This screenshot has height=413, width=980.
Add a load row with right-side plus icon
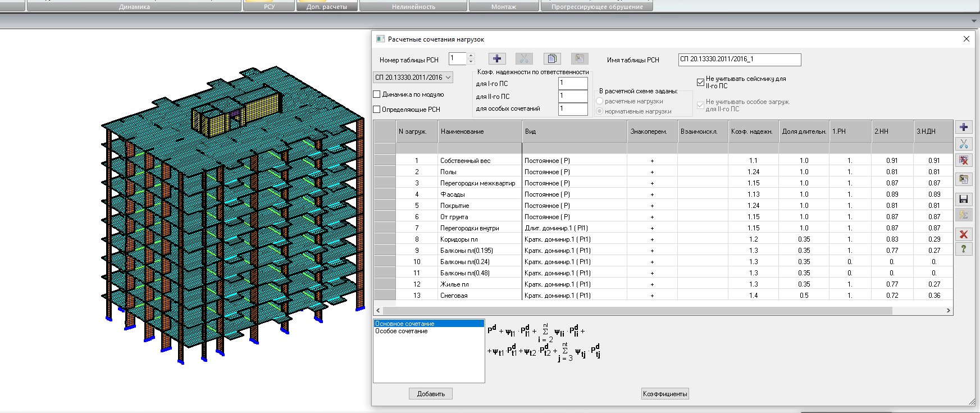[964, 127]
